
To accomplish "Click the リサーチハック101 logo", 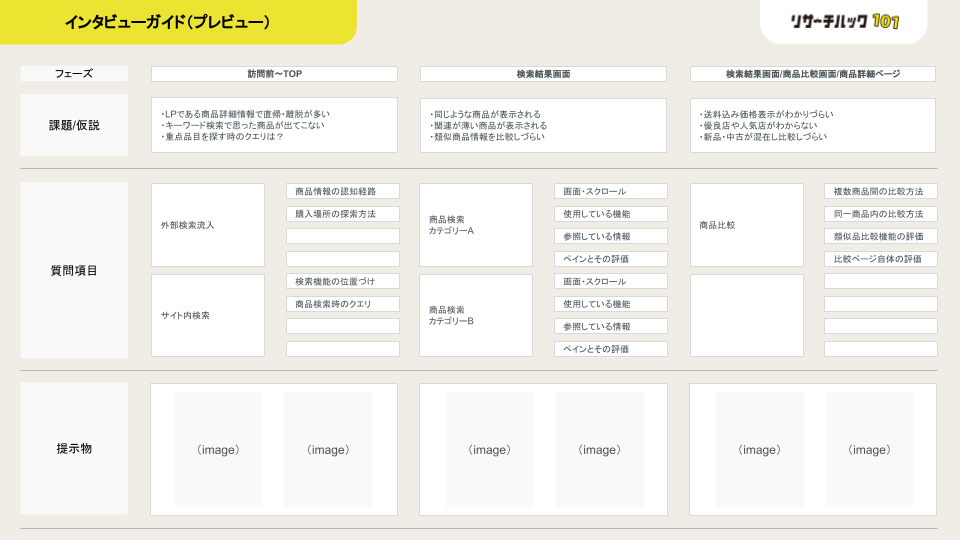I will 844,21.
